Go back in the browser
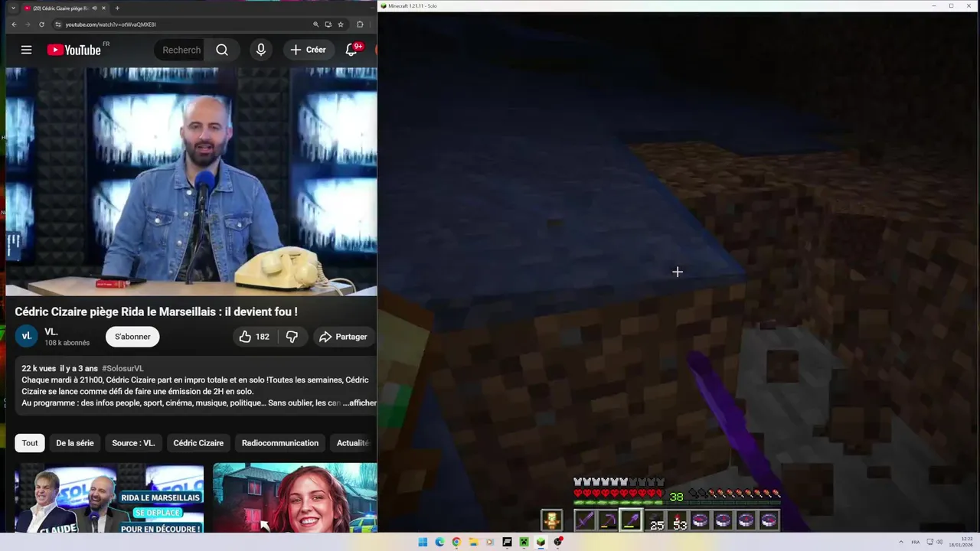 pyautogui.click(x=14, y=24)
